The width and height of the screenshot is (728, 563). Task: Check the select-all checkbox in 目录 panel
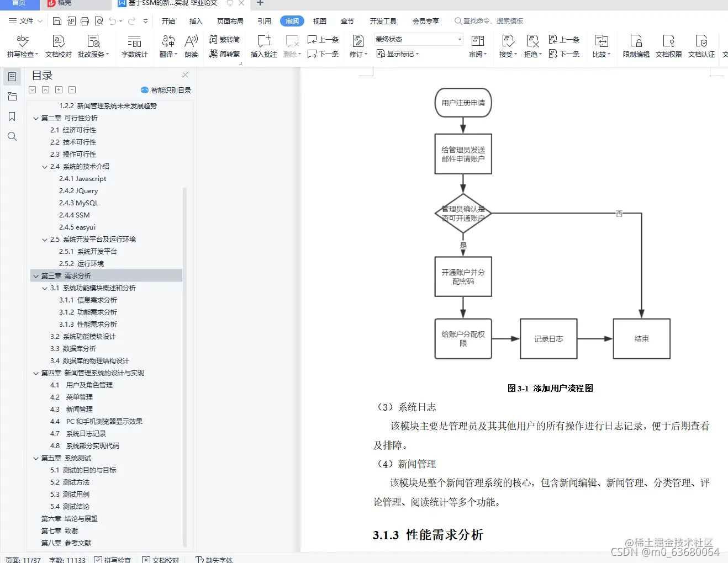click(x=32, y=89)
